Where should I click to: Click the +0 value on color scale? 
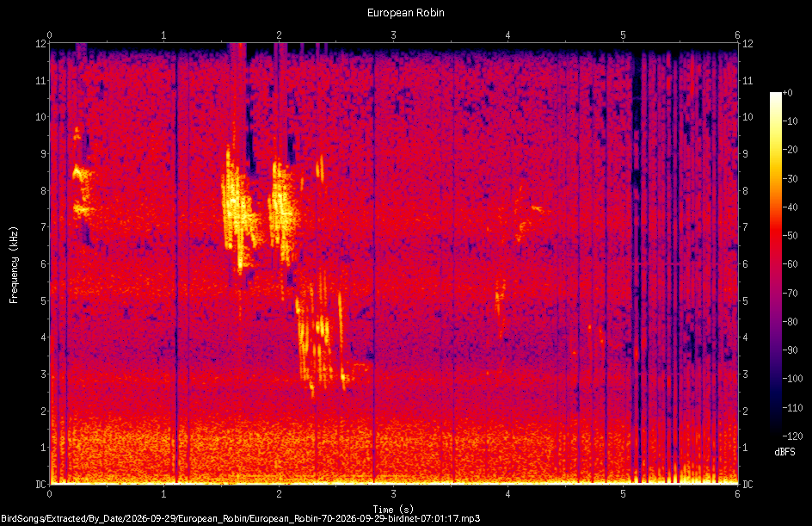(x=787, y=93)
